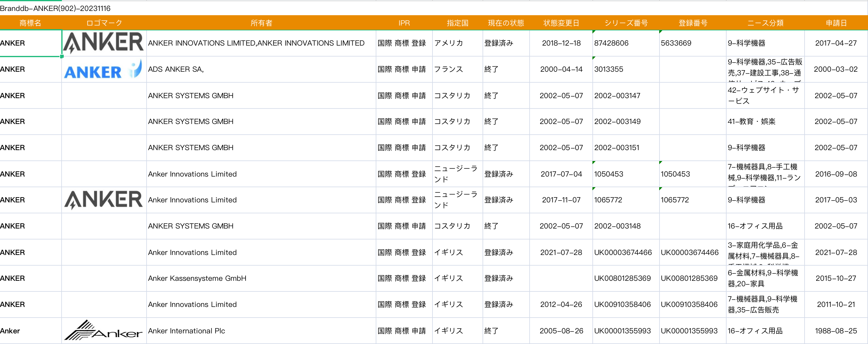Select application date 1988-08-25

point(836,331)
